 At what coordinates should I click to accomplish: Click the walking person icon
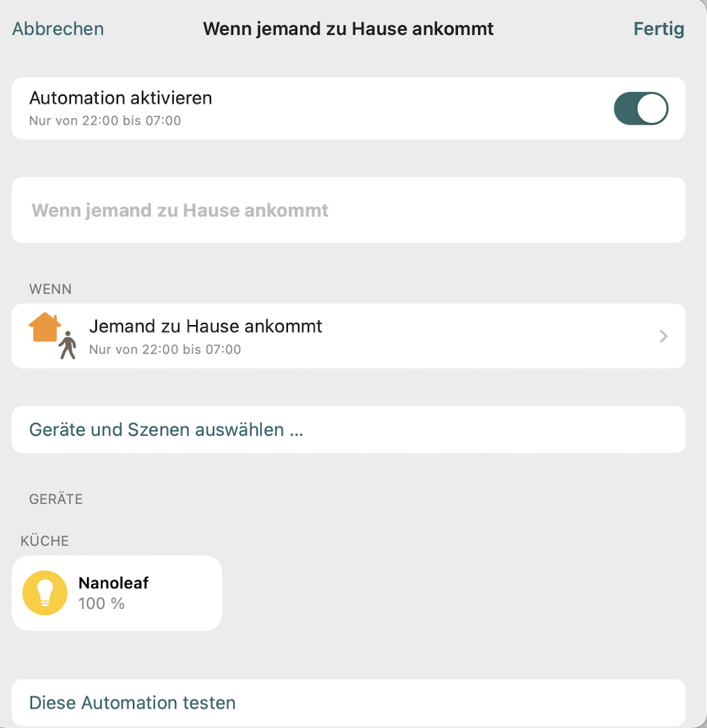coord(67,345)
